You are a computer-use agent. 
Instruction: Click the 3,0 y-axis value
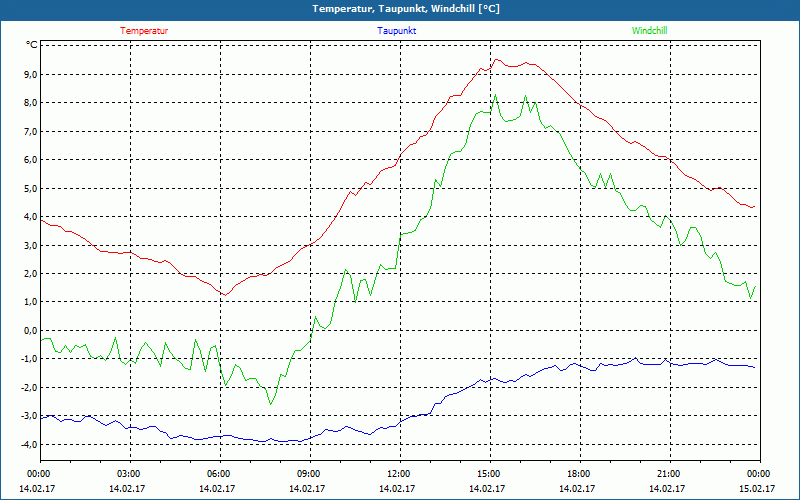coord(31,245)
